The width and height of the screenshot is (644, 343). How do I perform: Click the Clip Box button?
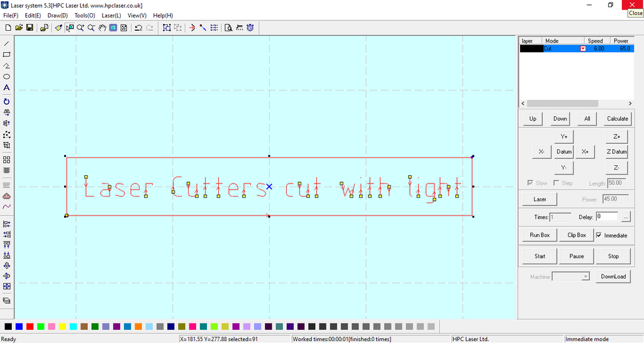click(x=576, y=235)
